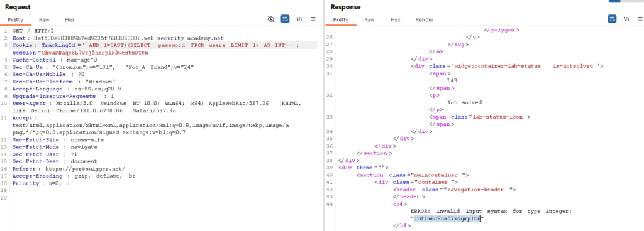Click the closing </h4> tag in Response
644x231 pixels.
pyautogui.click(x=402, y=226)
